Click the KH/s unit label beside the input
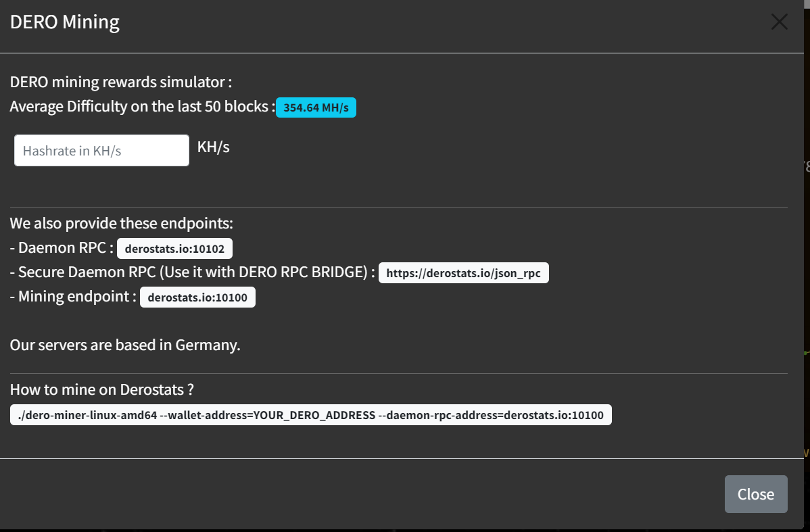Screen dimensions: 810x532 click(x=214, y=147)
